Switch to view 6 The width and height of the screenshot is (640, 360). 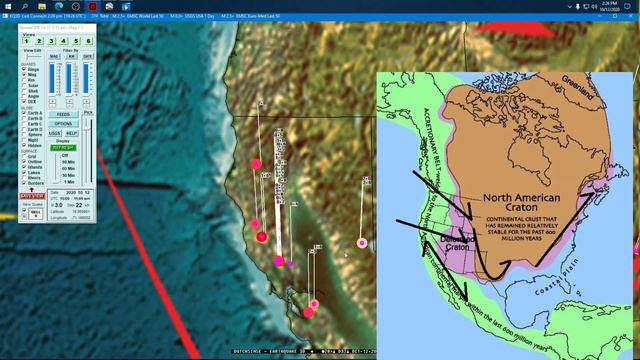click(88, 41)
